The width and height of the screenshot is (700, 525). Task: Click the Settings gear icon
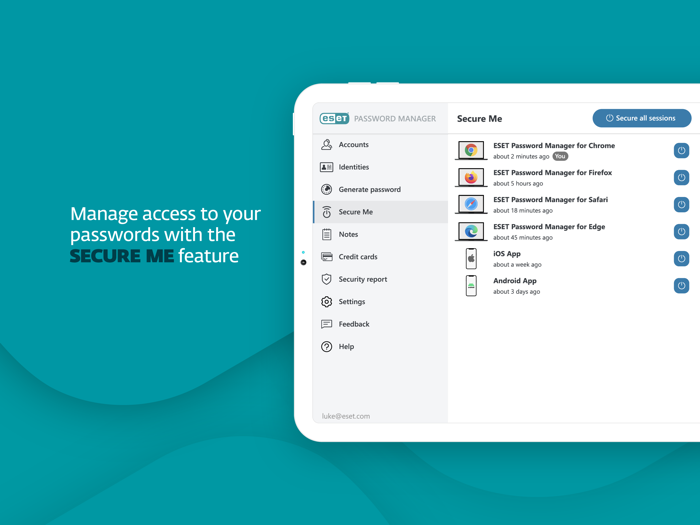(326, 302)
